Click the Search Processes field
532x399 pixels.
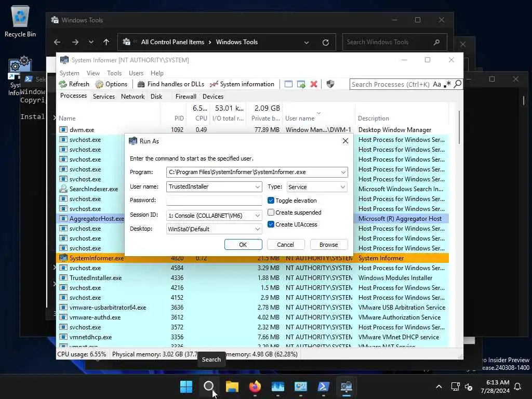(x=390, y=84)
